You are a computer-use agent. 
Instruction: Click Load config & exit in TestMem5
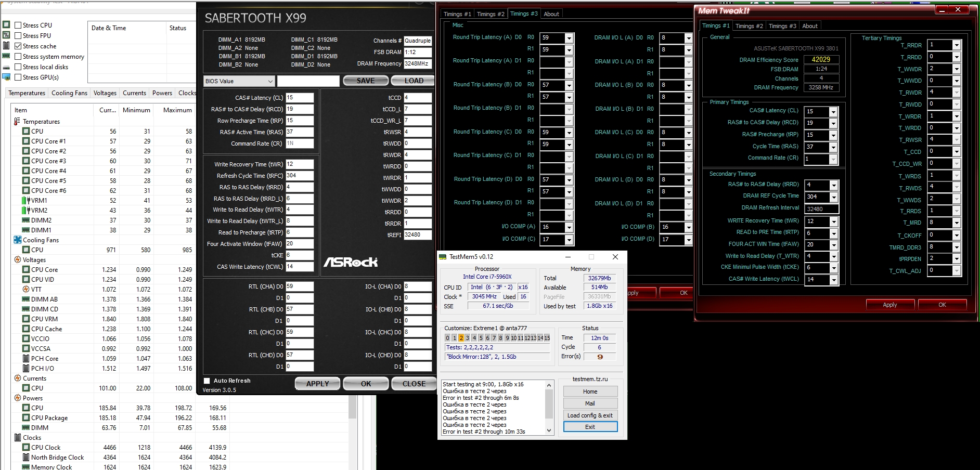click(x=590, y=415)
